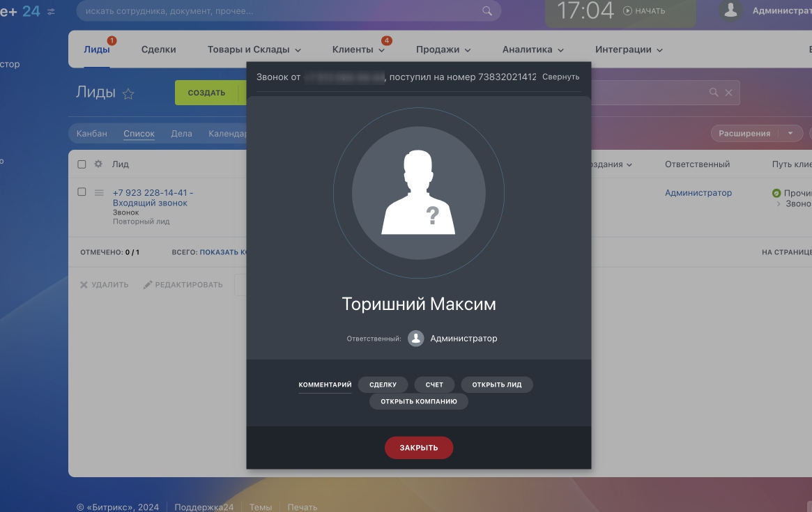812x512 pixels.
Task: Check the box for the incoming call lead
Action: tap(82, 192)
